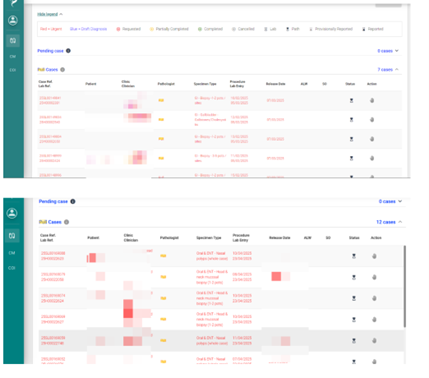Click action hand icon in top row of 7-cases table
The image size is (429, 378).
372,100
